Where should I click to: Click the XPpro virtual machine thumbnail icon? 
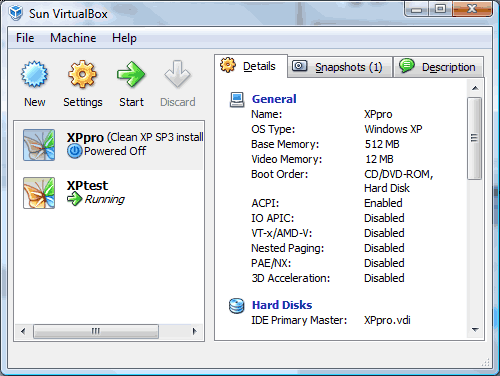pyautogui.click(x=39, y=145)
